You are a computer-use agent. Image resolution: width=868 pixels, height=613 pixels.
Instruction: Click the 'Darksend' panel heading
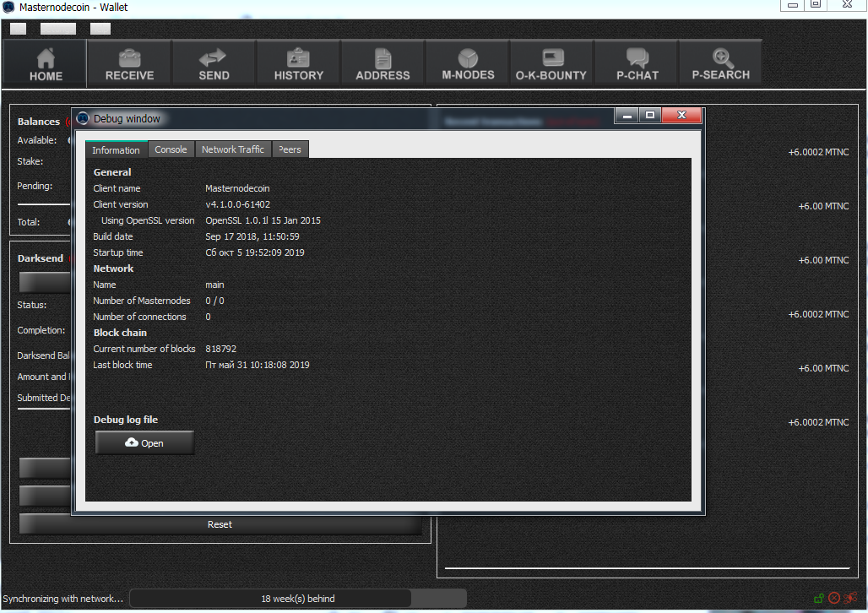(x=41, y=258)
